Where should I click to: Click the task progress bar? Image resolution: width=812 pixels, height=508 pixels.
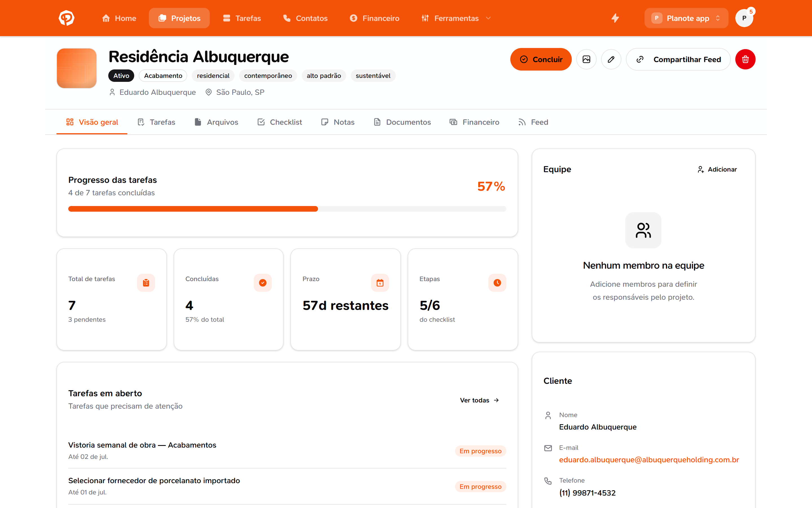[x=287, y=209]
